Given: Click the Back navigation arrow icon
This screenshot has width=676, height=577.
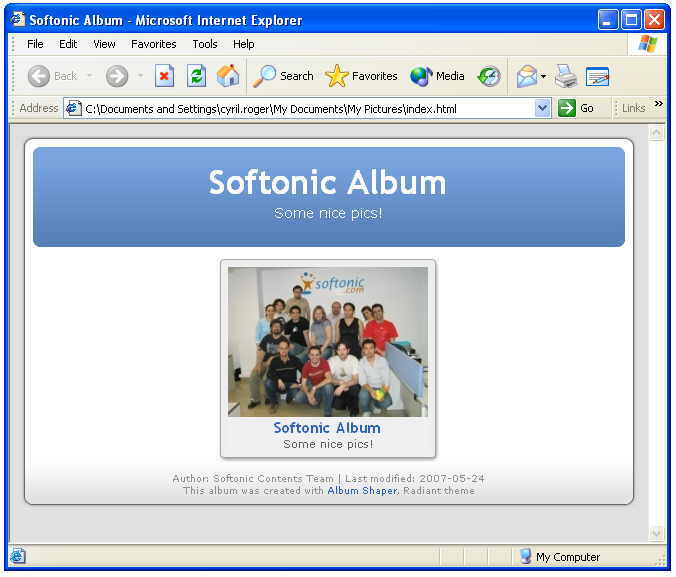Looking at the screenshot, I should [x=39, y=76].
